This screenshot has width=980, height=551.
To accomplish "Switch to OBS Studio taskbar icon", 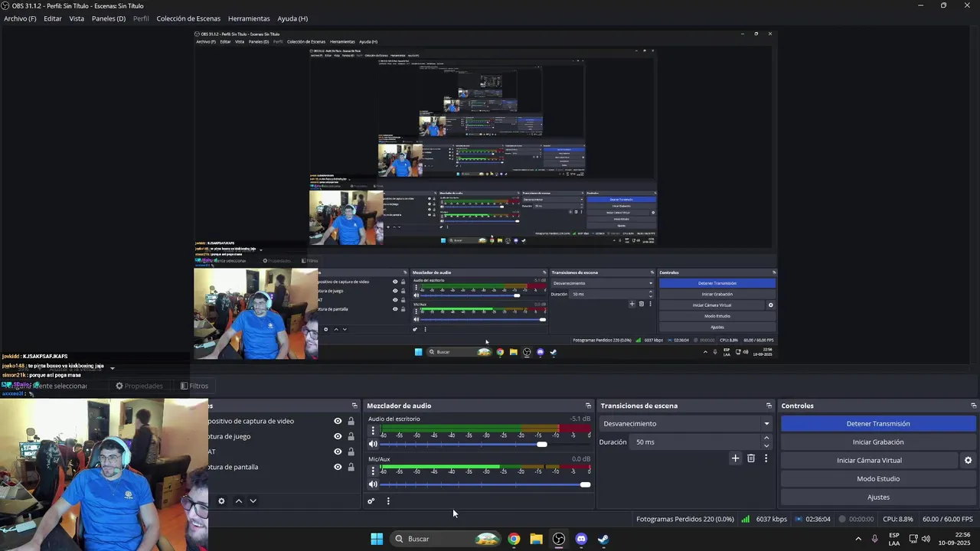I will 559,539.
